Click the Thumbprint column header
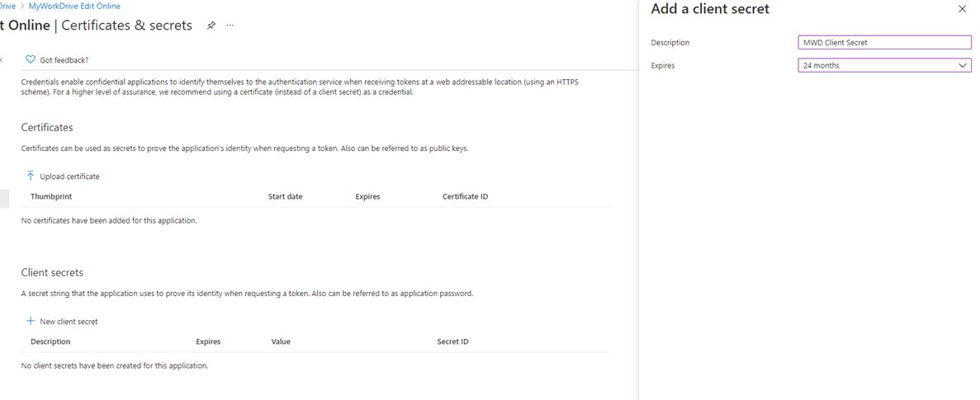This screenshot has height=400, width=980. [x=51, y=196]
